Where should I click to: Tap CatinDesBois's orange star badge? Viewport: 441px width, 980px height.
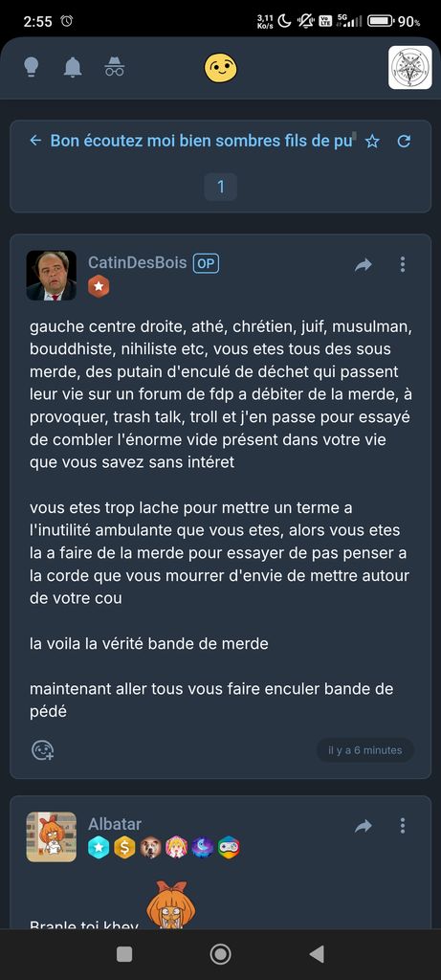[x=99, y=286]
